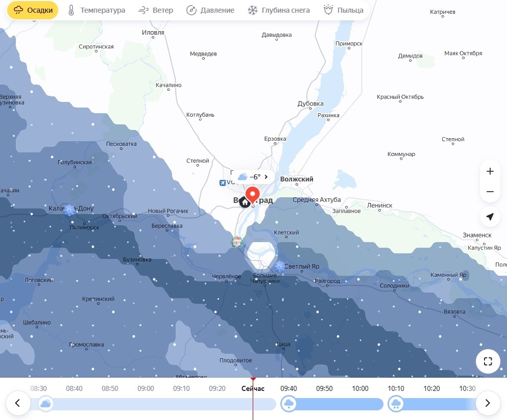This screenshot has width=507, height=420.
Task: Click the Маяк Октября label
Action: click(463, 54)
